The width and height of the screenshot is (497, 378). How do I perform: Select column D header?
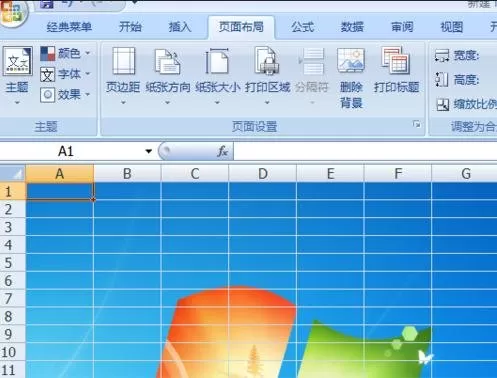(263, 174)
